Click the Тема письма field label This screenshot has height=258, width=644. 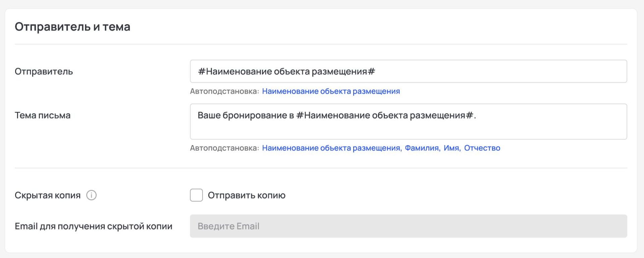(43, 115)
